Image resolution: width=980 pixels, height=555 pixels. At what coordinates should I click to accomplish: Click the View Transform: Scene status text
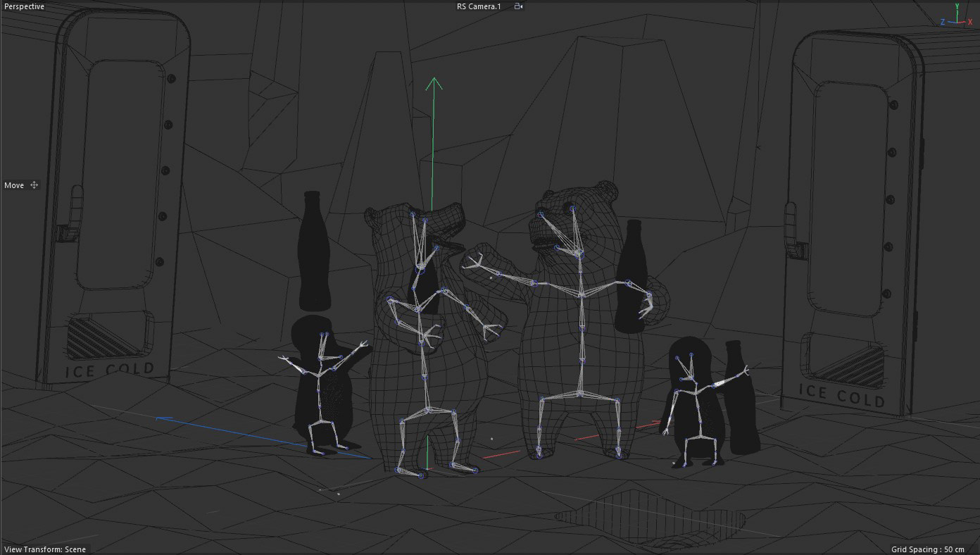point(45,549)
